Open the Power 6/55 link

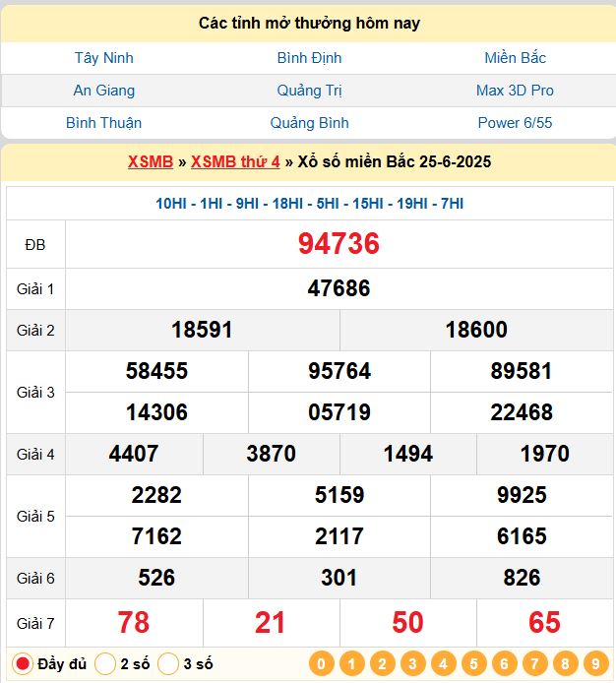coord(515,123)
